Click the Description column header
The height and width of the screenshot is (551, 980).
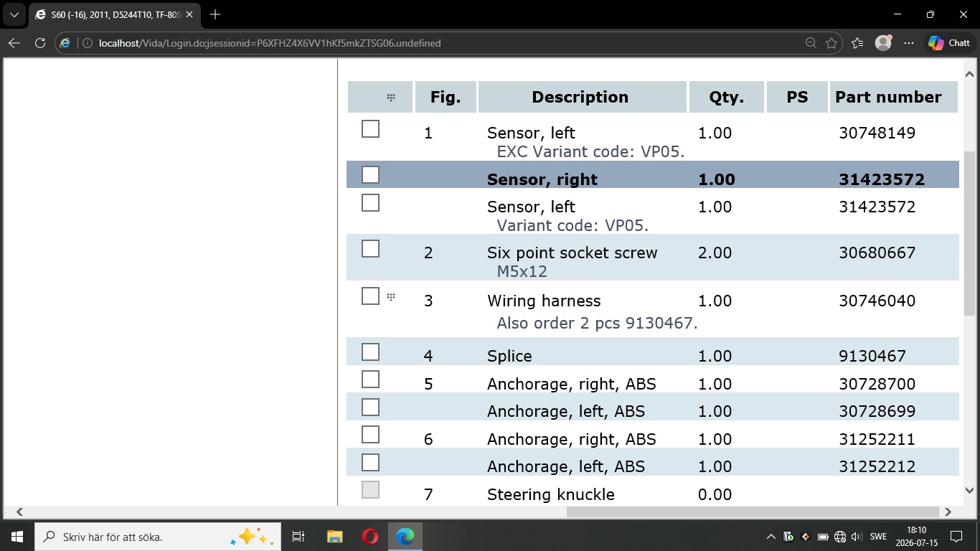click(x=582, y=97)
